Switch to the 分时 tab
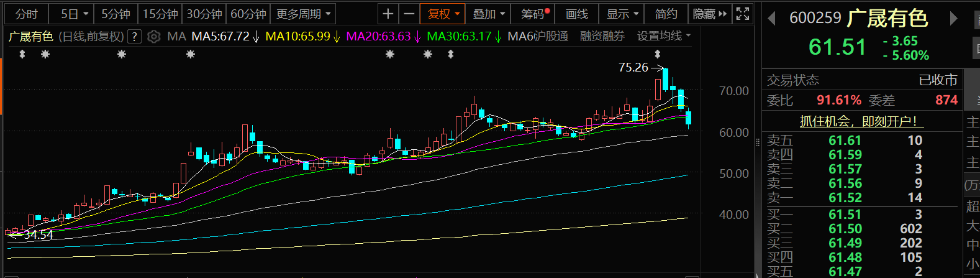 click(x=27, y=14)
